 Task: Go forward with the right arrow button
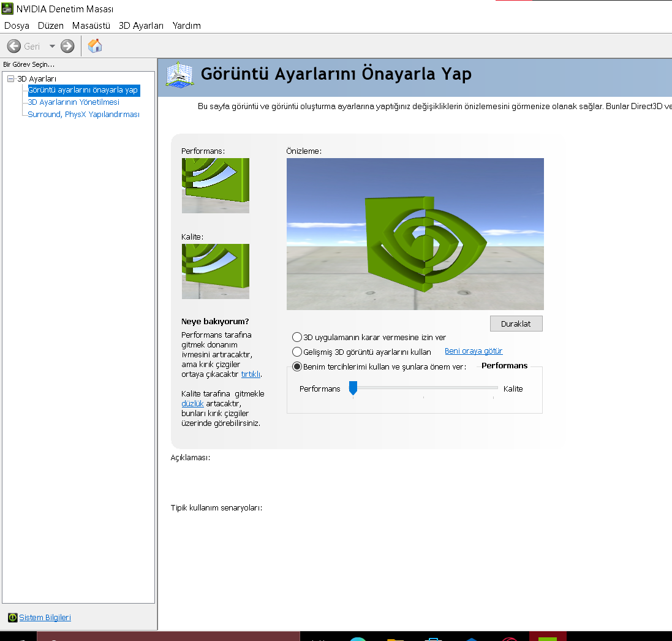(x=67, y=46)
